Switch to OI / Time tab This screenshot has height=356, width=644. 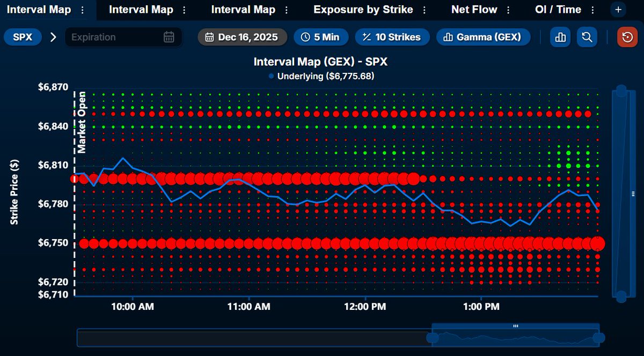click(558, 10)
